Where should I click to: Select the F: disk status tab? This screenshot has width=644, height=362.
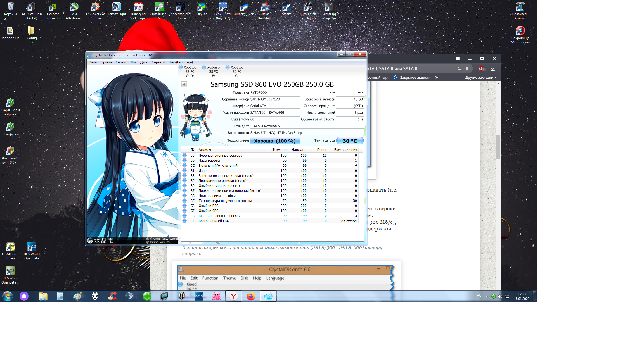pos(213,72)
